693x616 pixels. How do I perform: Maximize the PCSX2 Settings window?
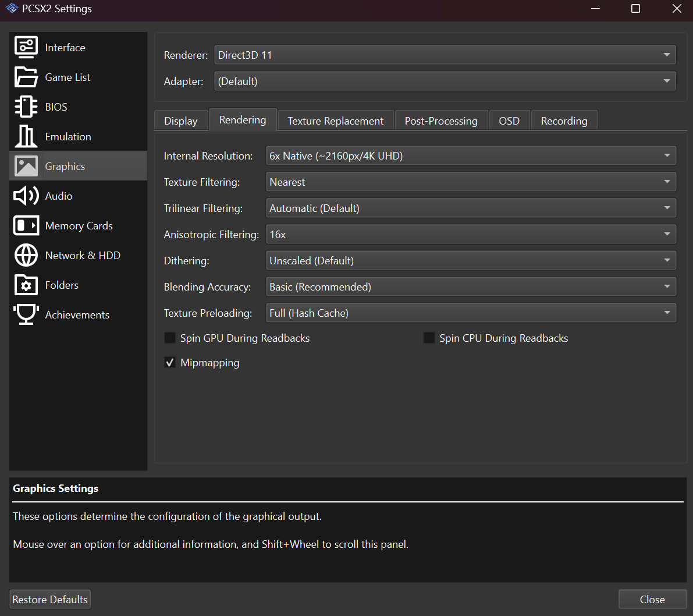tap(635, 8)
